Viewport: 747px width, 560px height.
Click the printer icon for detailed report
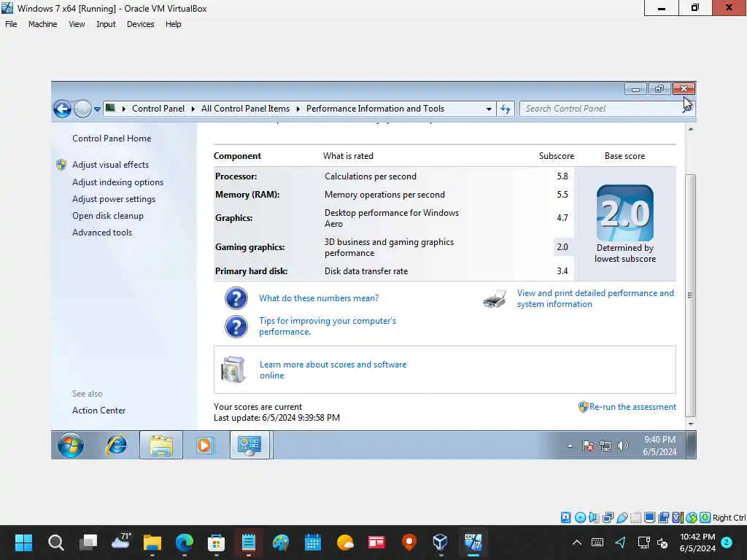coord(495,299)
